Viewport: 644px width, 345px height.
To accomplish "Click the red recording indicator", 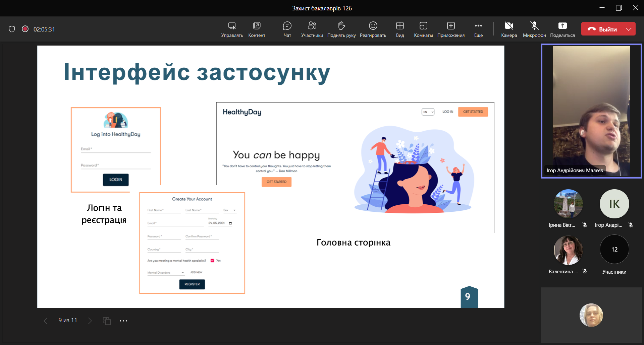I will coord(25,29).
